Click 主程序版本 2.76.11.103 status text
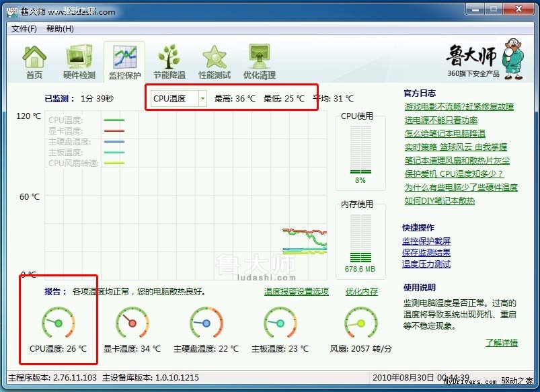This screenshot has height=392, width=540. coord(52,377)
